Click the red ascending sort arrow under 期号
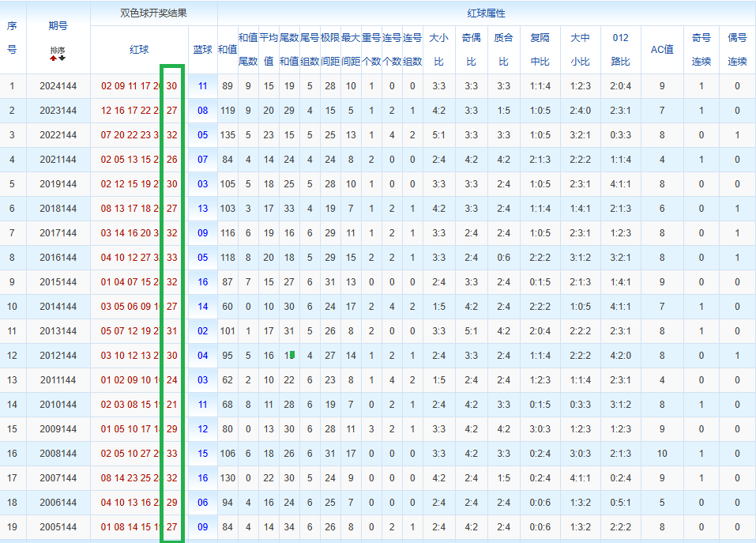The width and height of the screenshot is (756, 543). [53, 58]
